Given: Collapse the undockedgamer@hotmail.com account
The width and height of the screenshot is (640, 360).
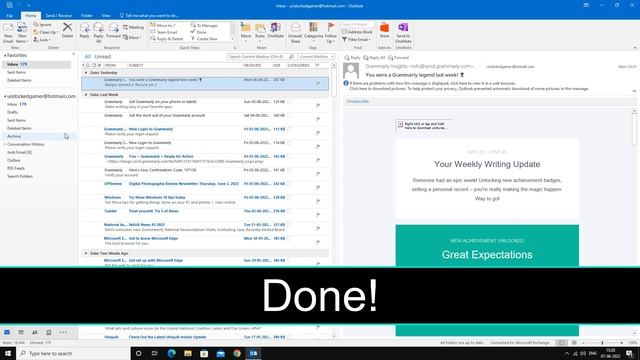Looking at the screenshot, I should coord(5,96).
